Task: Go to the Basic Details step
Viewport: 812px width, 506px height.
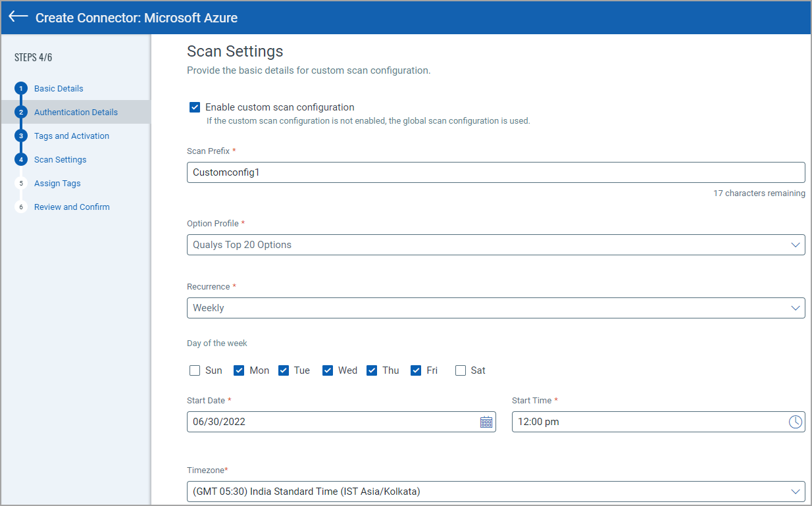Action: (59, 89)
